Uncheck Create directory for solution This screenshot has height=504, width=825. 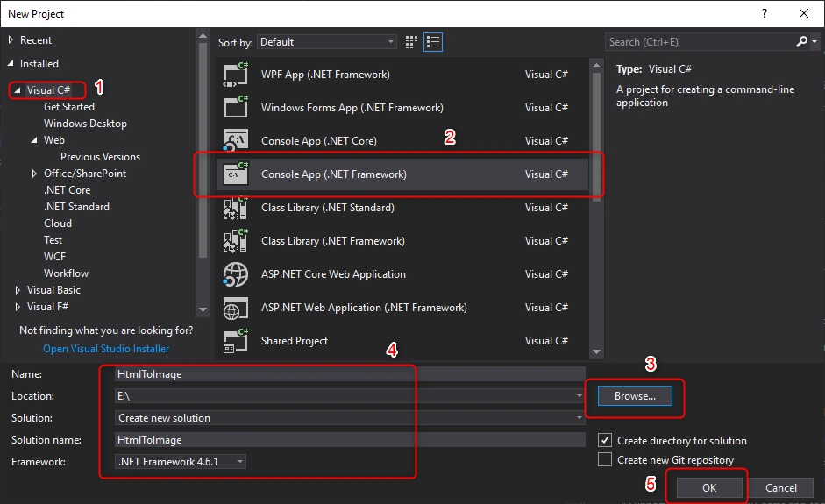(605, 440)
